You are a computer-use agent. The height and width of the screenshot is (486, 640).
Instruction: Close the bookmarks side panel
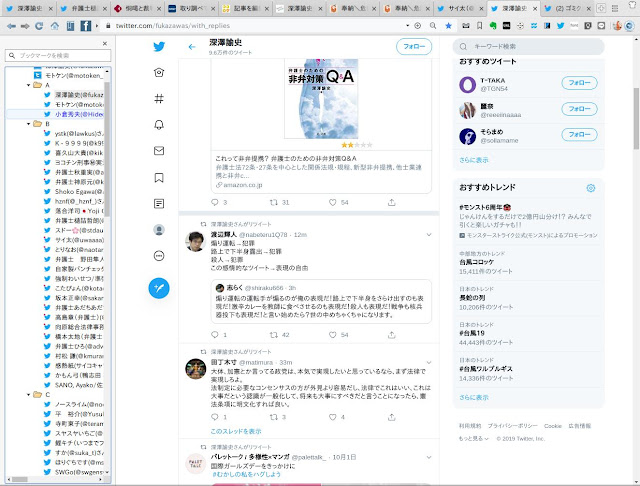pyautogui.click(x=105, y=43)
